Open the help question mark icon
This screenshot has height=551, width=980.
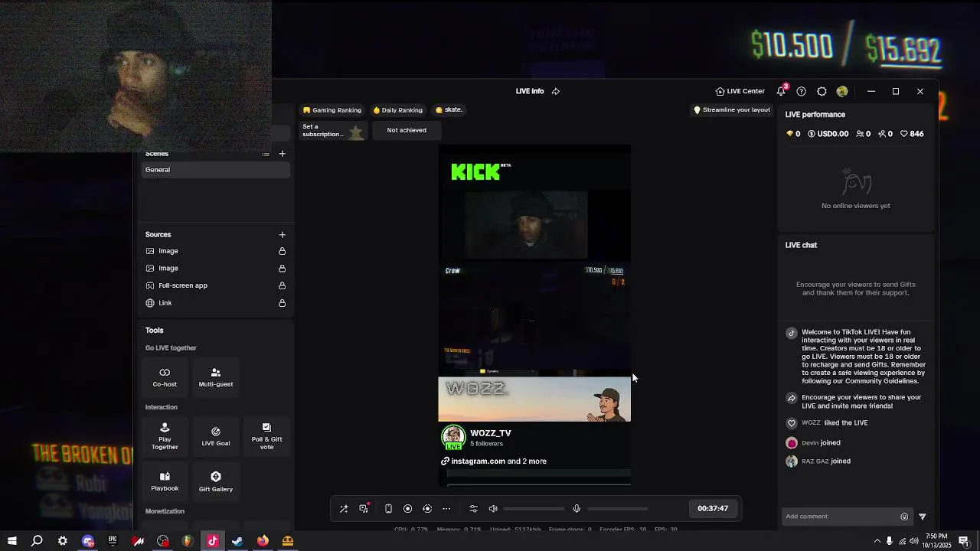point(801,91)
